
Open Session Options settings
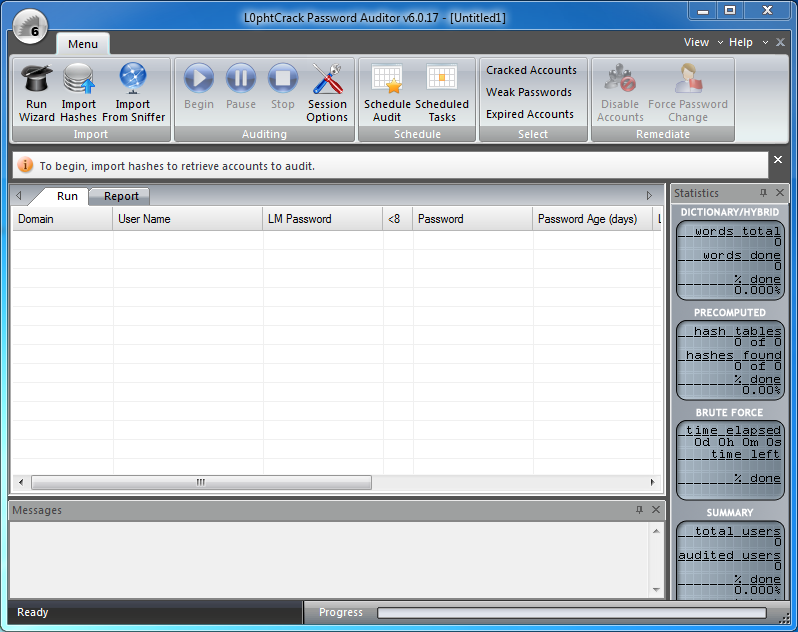click(327, 93)
